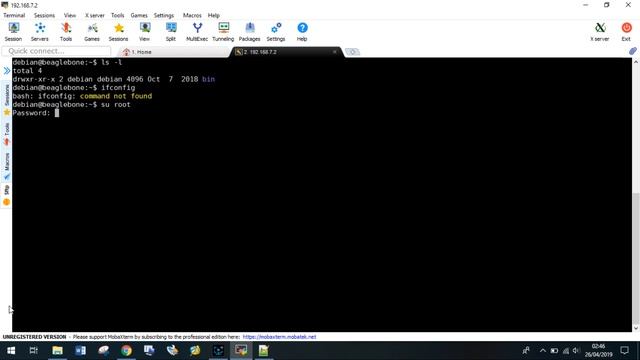Click the 'command not found' terminal text

click(x=116, y=96)
